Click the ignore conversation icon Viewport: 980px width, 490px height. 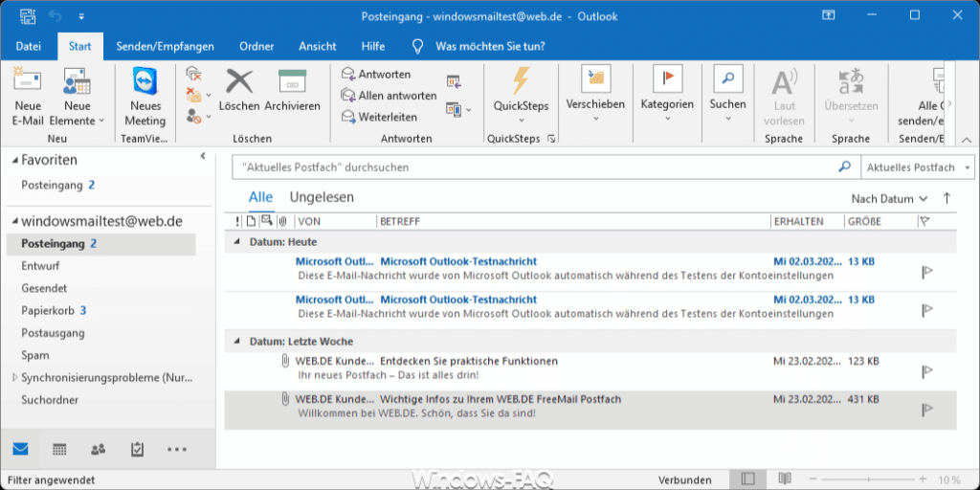point(193,75)
